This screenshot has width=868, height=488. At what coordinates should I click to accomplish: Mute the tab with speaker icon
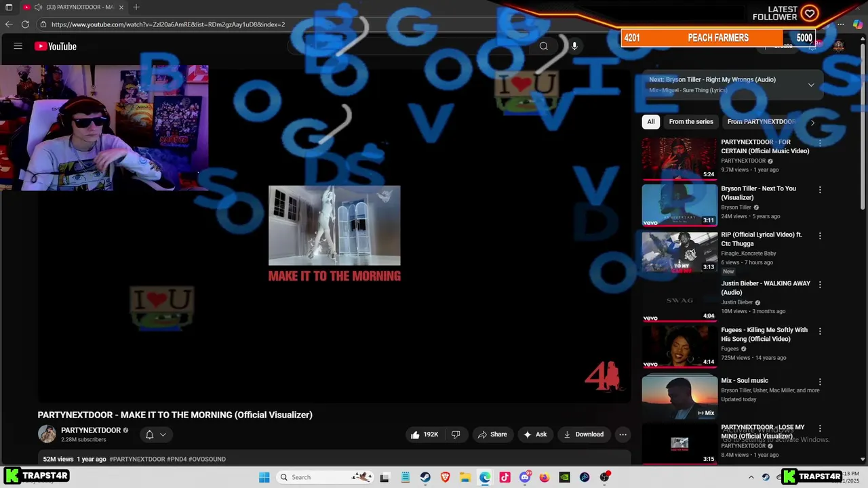click(x=38, y=7)
